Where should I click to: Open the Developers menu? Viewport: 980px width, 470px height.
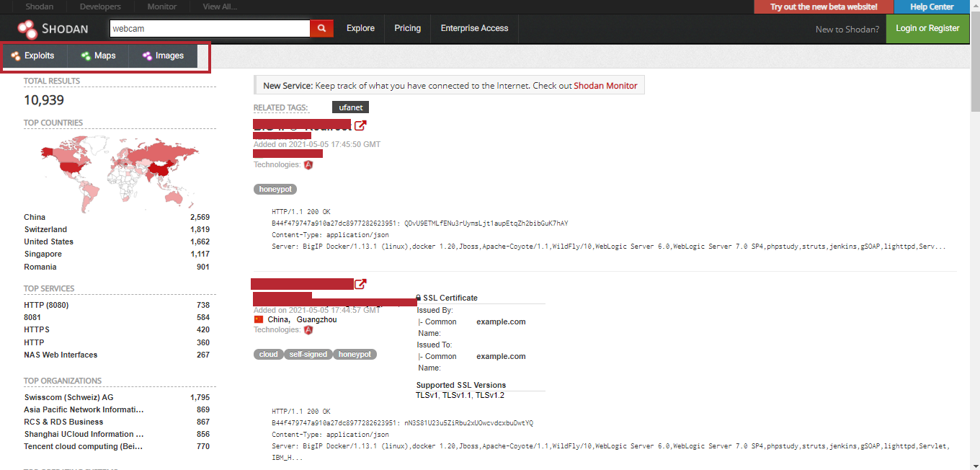pos(101,6)
